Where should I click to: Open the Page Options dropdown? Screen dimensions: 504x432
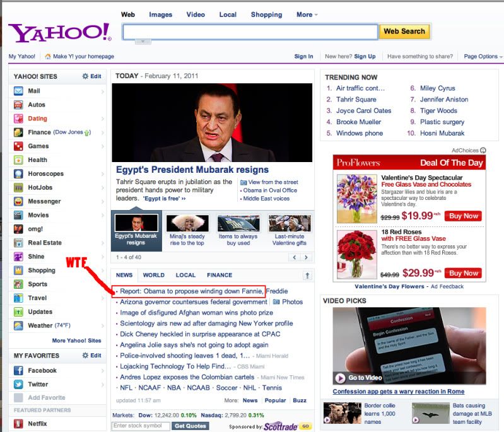(x=483, y=56)
